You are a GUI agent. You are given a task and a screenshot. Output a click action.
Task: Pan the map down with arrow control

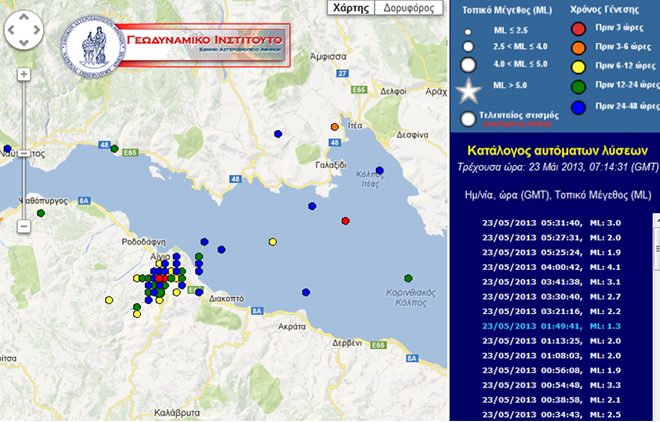click(23, 46)
